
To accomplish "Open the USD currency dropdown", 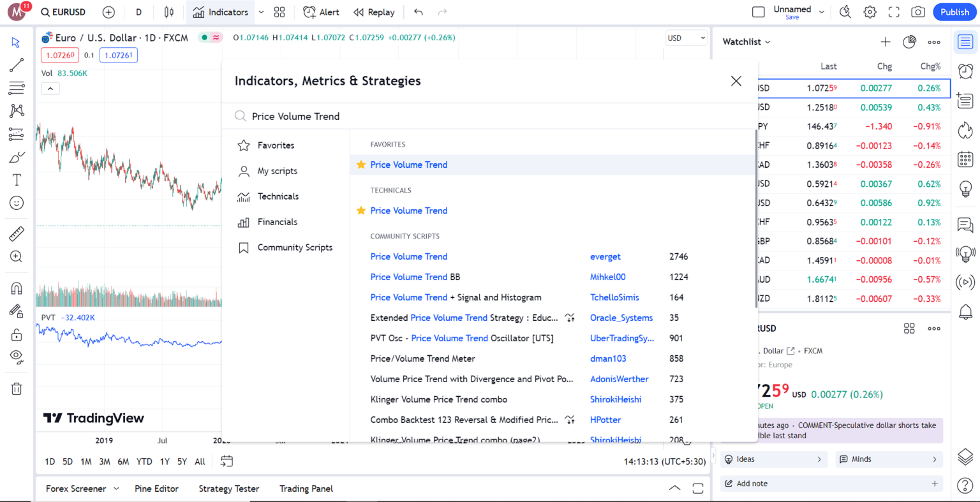I will tap(686, 38).
